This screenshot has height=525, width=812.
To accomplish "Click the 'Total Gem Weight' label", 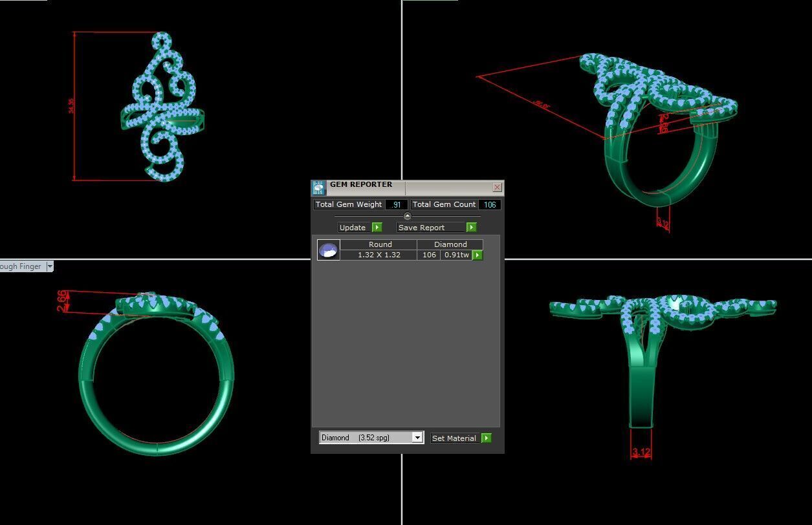I will point(349,204).
